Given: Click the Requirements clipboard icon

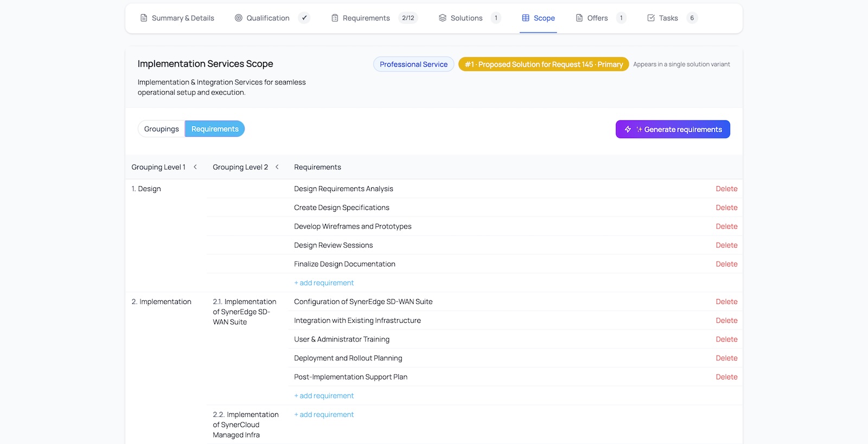Looking at the screenshot, I should (x=335, y=18).
